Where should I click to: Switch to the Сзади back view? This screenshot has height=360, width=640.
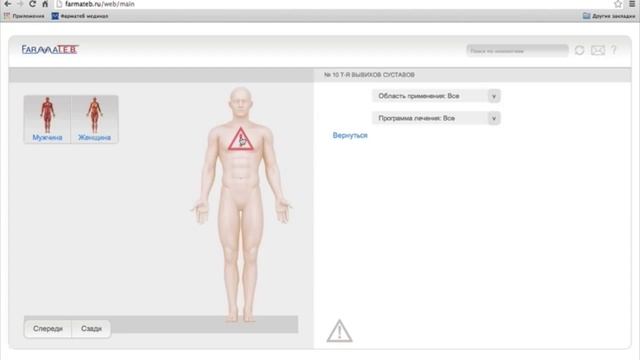pyautogui.click(x=91, y=329)
